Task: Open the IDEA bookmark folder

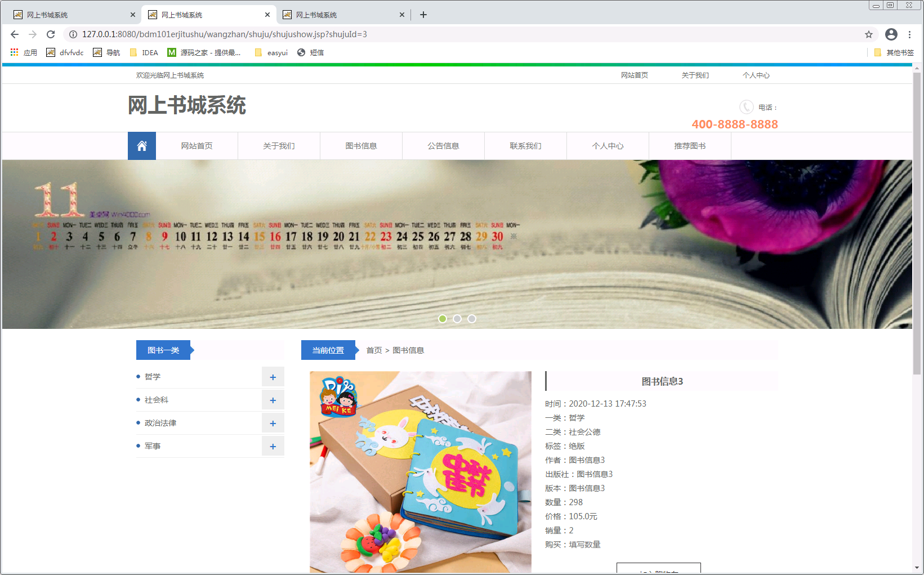Action: (144, 52)
